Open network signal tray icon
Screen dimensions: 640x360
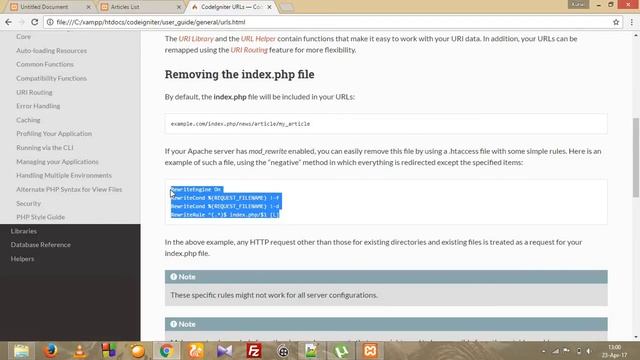(556, 351)
